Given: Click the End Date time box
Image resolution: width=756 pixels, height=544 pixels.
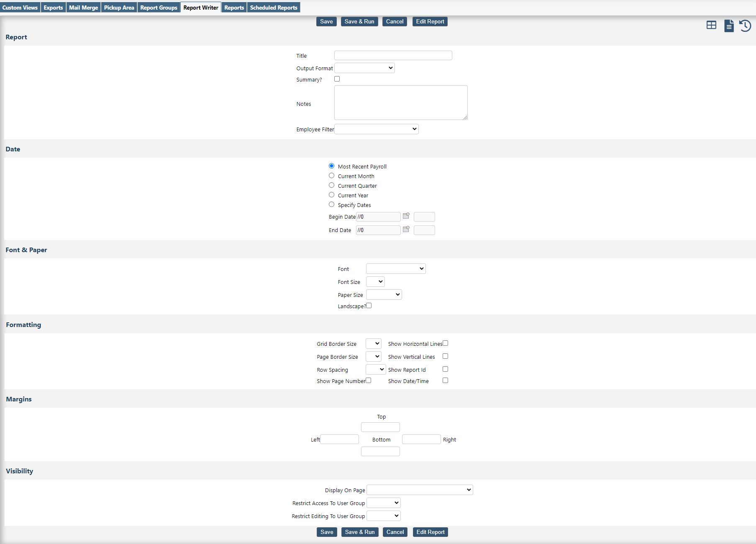Looking at the screenshot, I should pos(424,230).
